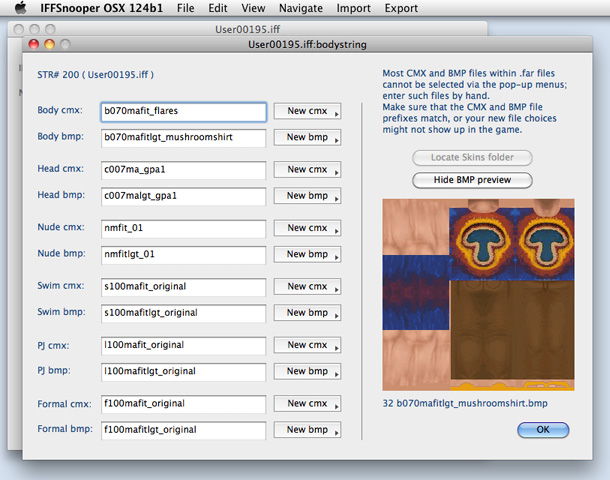Open the Export menu

(401, 8)
